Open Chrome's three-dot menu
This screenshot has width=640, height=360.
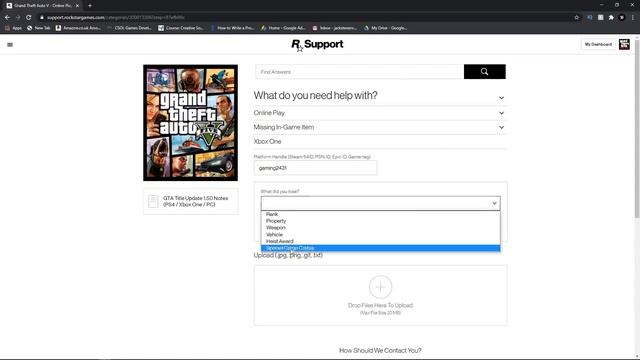point(633,18)
